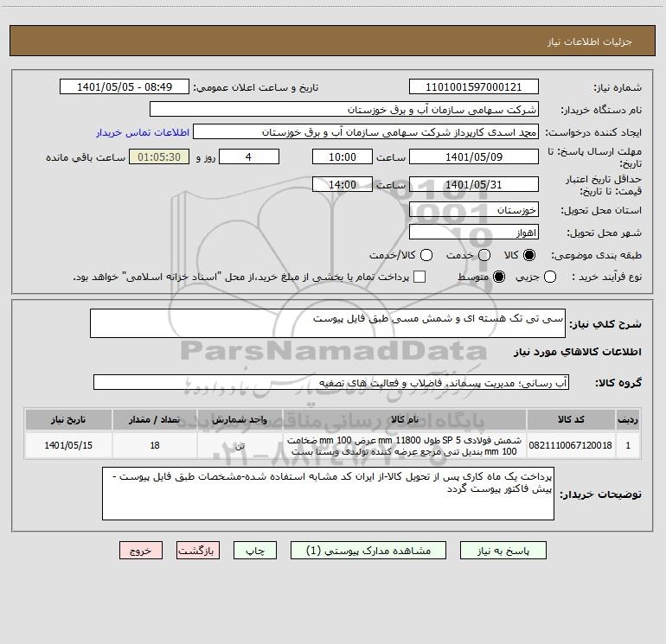Click the remaining time countdown 01:05:30
666x644 pixels.
tap(159, 156)
